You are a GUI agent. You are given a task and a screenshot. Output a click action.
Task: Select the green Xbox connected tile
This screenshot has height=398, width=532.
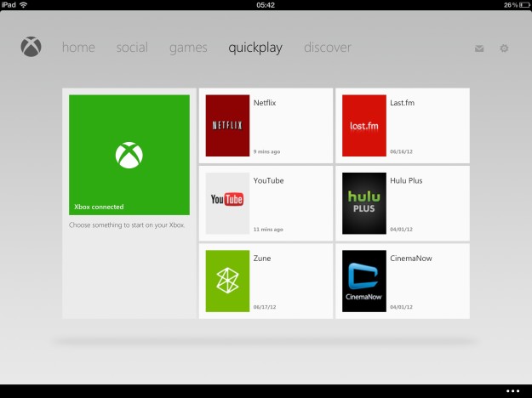click(129, 155)
